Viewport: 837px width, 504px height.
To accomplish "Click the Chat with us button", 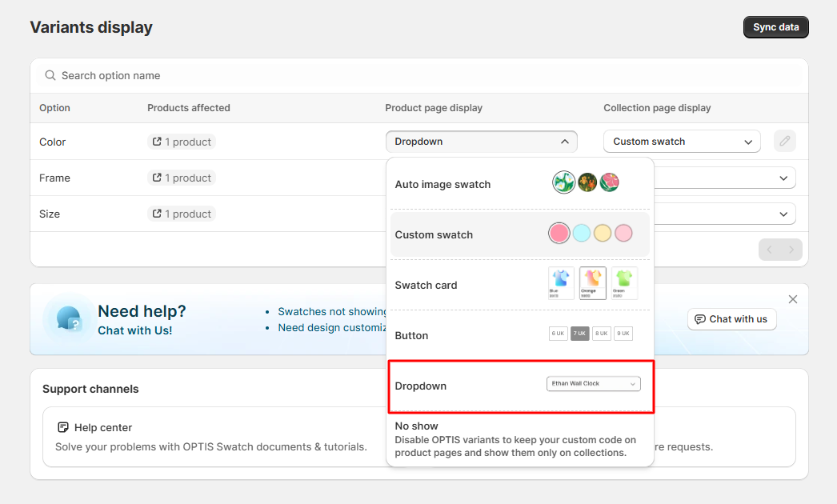I will 731,319.
